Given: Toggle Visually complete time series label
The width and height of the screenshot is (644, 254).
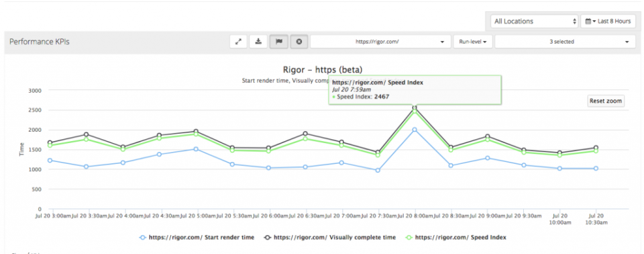Looking at the screenshot, I should [x=335, y=237].
